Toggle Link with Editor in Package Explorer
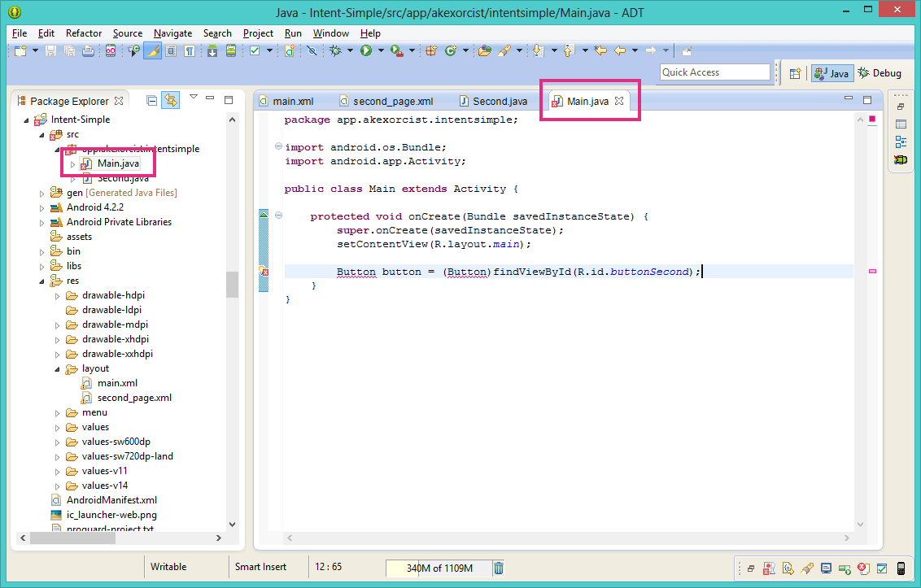 pos(171,101)
